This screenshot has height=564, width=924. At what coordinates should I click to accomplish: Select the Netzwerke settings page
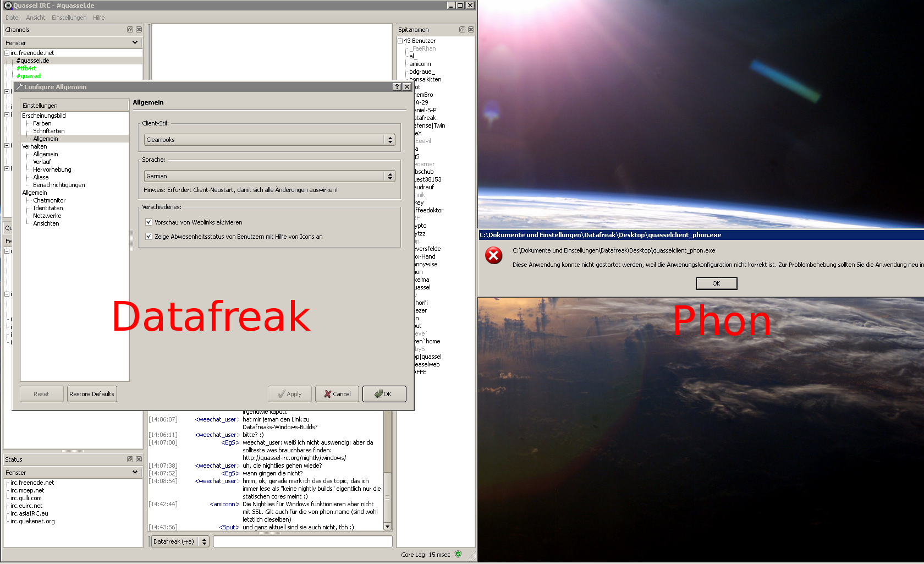pyautogui.click(x=47, y=216)
